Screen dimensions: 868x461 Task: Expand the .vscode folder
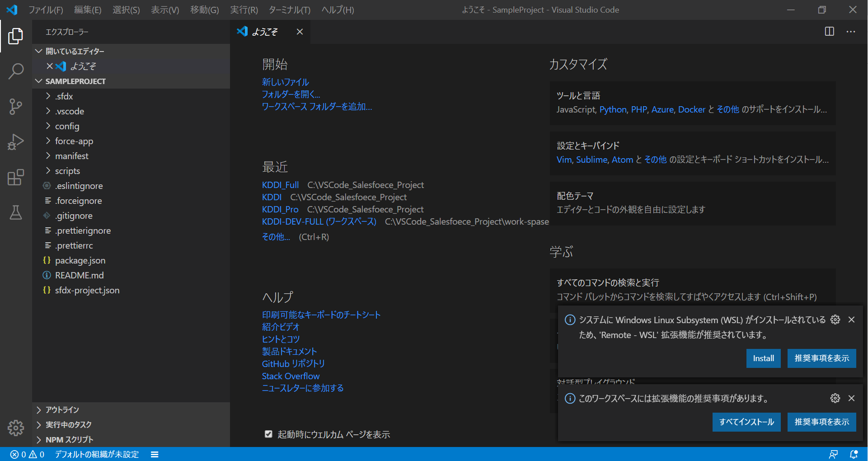tap(131, 111)
